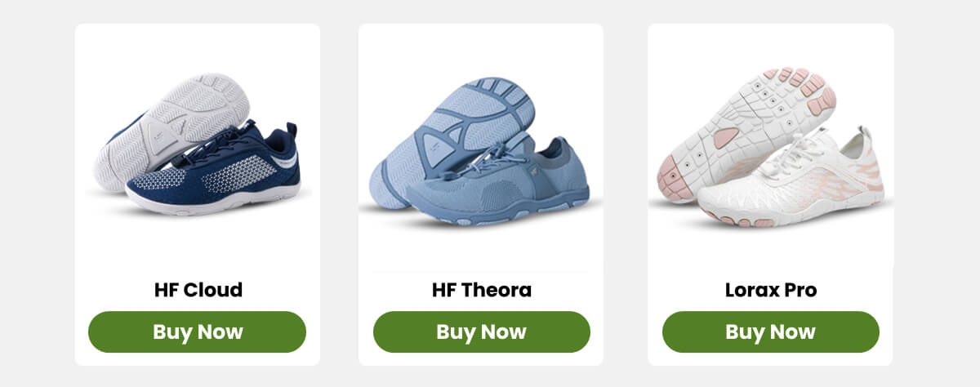Click Buy Now under HF Cloud
Viewport: 980px width, 387px height.
pyautogui.click(x=197, y=331)
